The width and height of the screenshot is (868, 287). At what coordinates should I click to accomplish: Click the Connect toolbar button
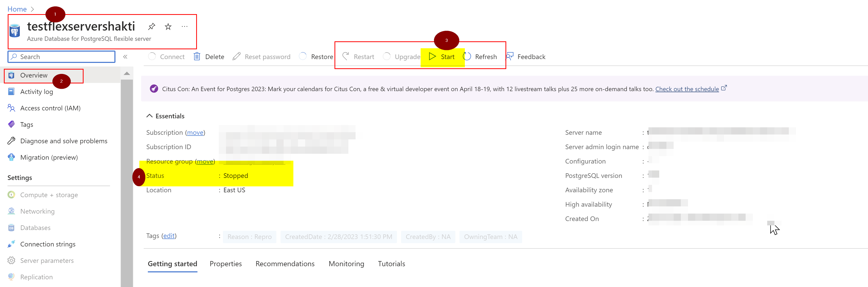point(167,56)
